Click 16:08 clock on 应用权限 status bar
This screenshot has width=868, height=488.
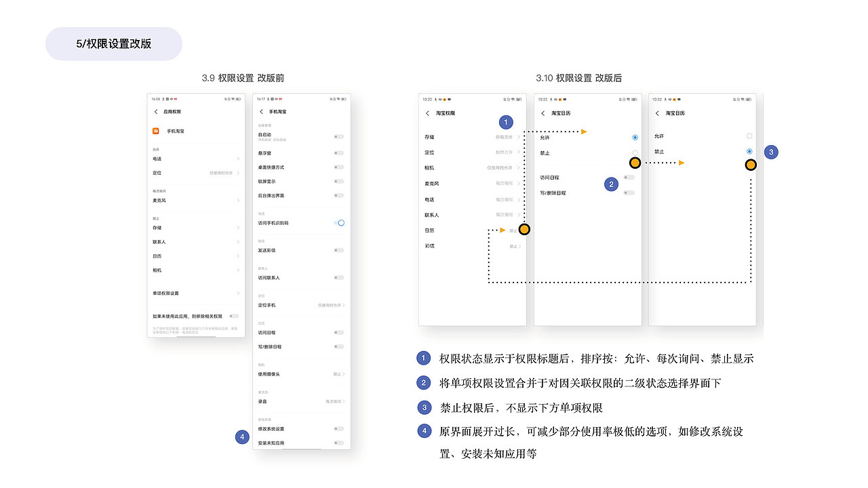click(x=156, y=99)
